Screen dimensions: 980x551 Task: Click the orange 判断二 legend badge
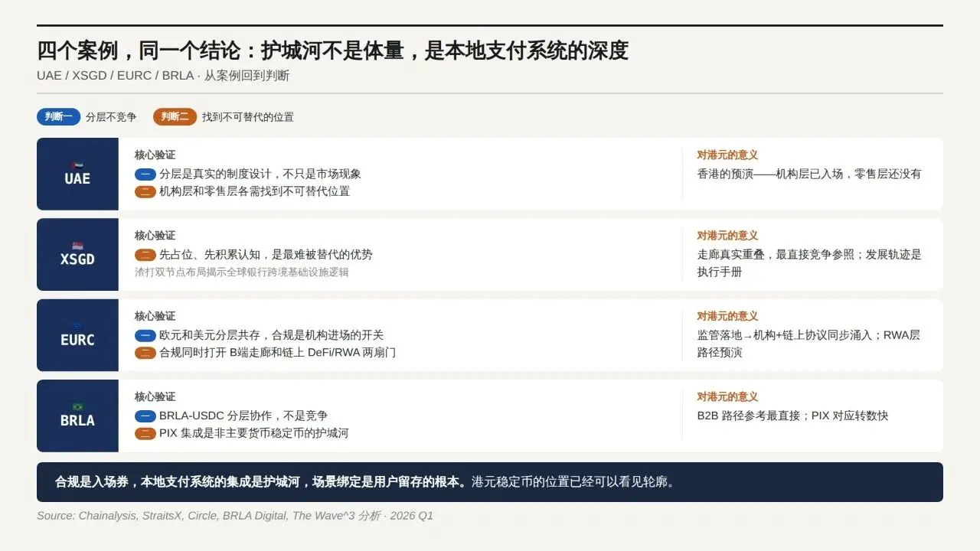pos(175,117)
